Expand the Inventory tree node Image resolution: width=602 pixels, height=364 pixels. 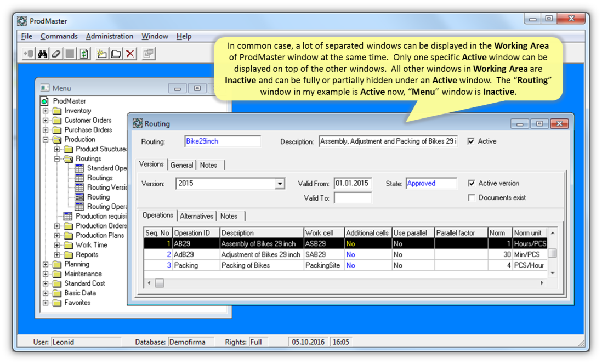[x=46, y=111]
